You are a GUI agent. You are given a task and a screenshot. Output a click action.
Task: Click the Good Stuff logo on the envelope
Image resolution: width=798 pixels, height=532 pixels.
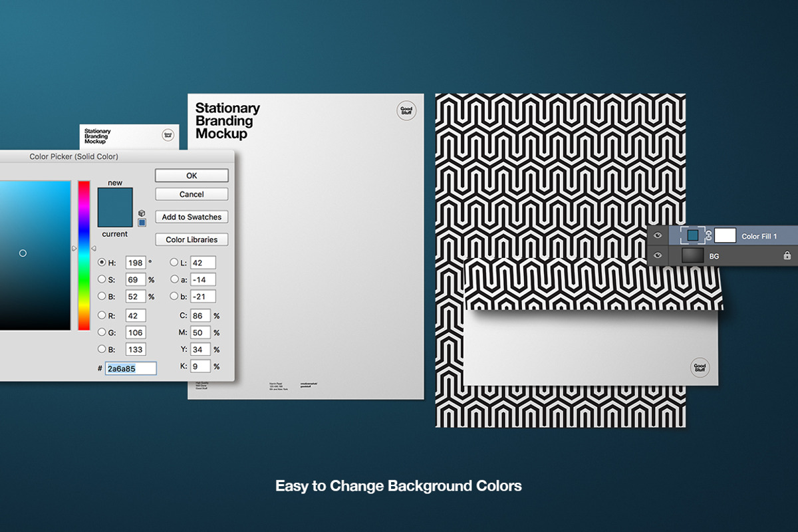pyautogui.click(x=700, y=367)
